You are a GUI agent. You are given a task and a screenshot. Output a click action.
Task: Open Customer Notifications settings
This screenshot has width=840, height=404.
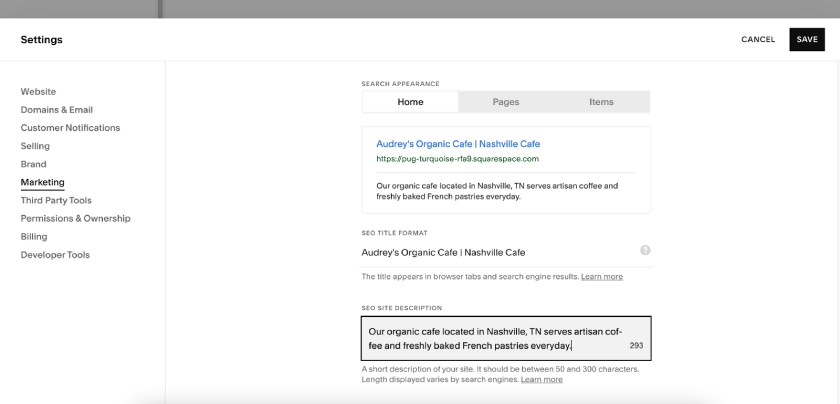(70, 128)
